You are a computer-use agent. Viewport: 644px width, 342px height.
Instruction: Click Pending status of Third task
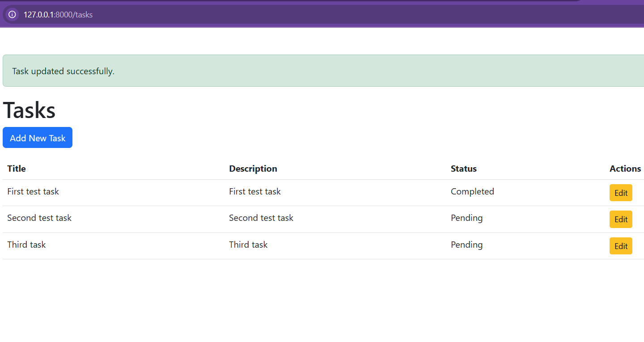coord(466,245)
